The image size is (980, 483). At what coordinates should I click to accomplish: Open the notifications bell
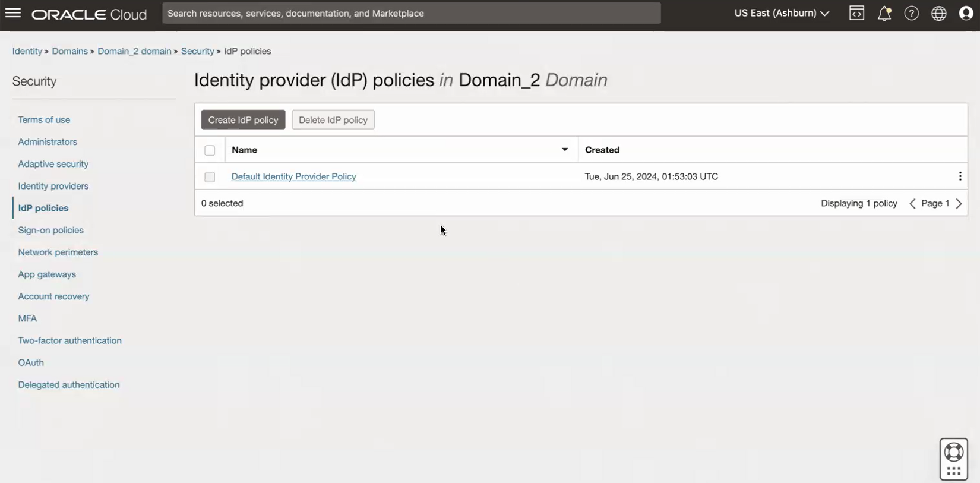[x=884, y=13]
